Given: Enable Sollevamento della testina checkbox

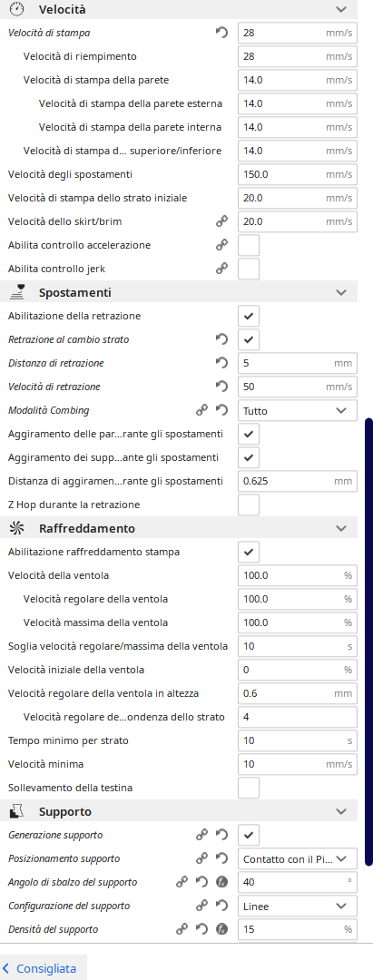Looking at the screenshot, I should [x=249, y=788].
